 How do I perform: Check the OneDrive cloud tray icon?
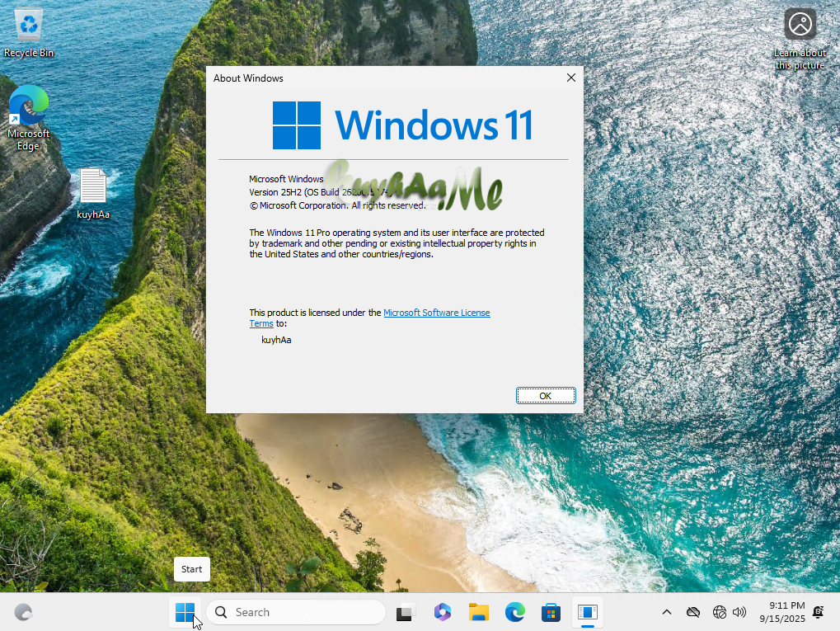click(693, 612)
